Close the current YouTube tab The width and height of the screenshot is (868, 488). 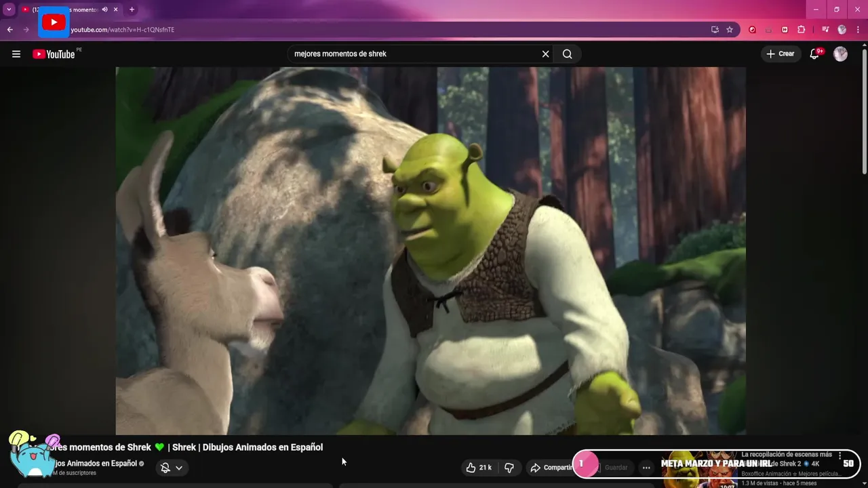[115, 9]
